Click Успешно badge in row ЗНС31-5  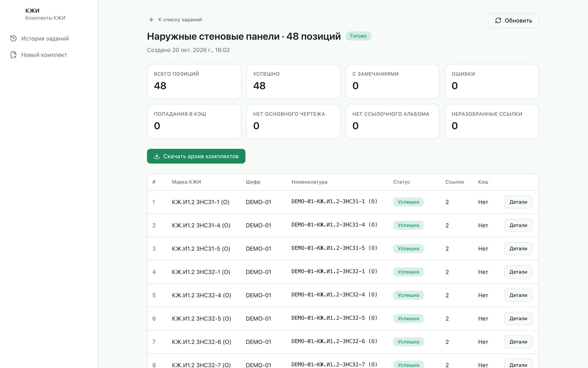point(408,249)
